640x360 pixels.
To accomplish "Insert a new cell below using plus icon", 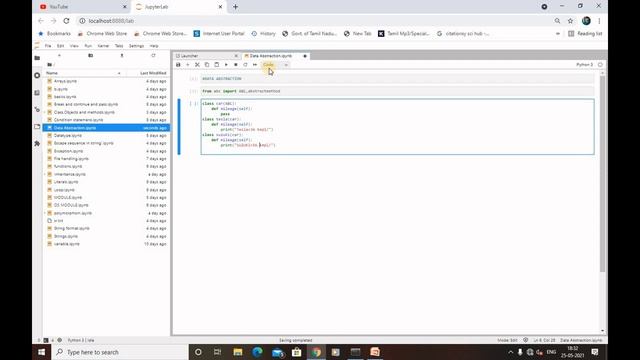I will (x=188, y=65).
